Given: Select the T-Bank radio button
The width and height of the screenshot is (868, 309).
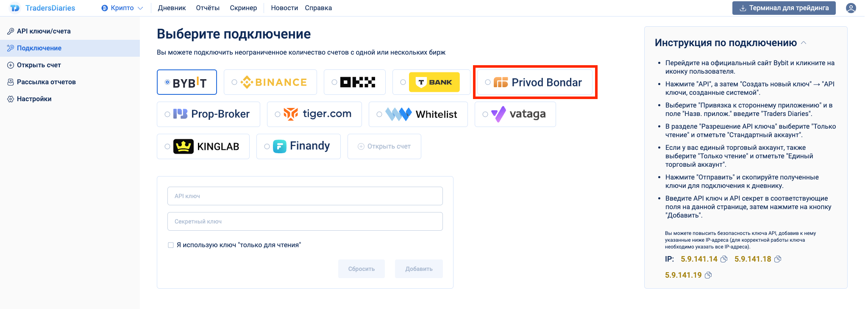Looking at the screenshot, I should 403,82.
